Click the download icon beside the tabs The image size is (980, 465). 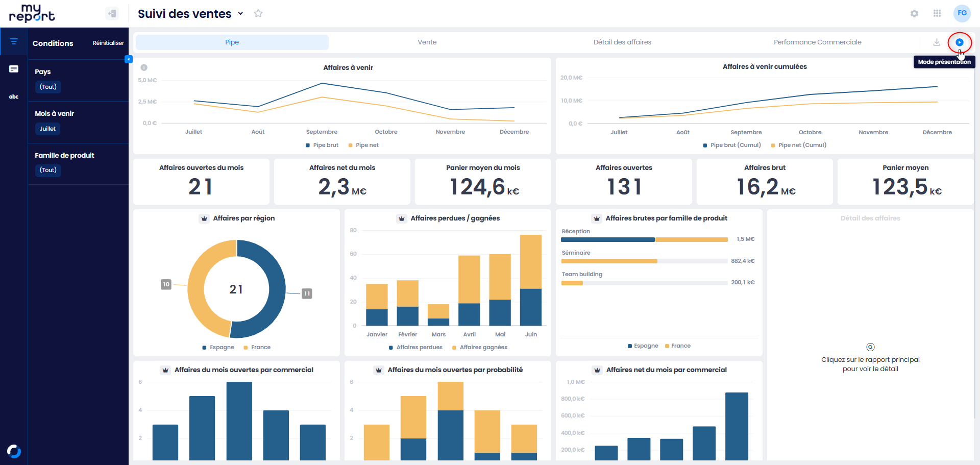(937, 42)
